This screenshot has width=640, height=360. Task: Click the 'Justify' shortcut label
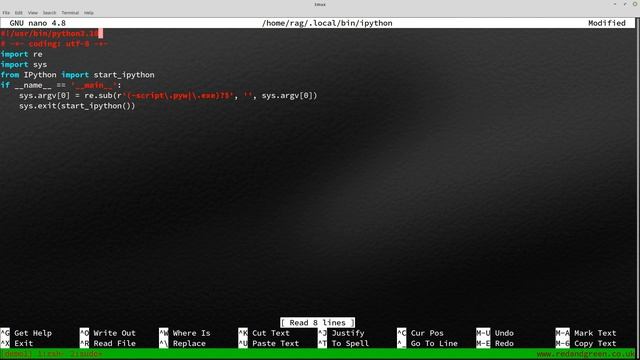[x=348, y=333]
